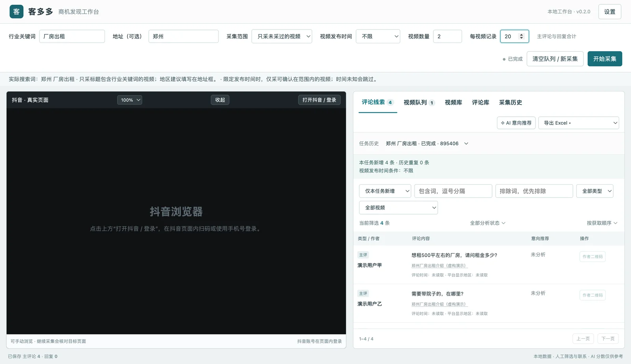Click 作者二维码 for 演示用户乙
Screen dimensions: 631x364
pos(593,295)
